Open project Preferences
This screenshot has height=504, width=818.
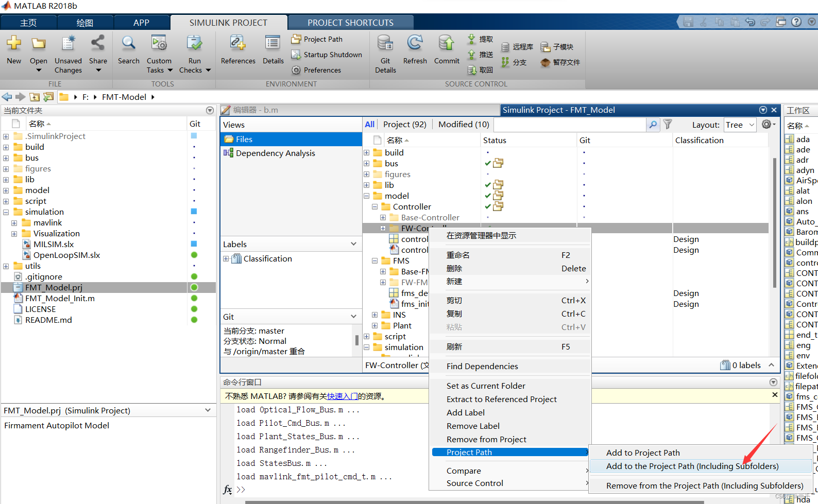point(316,70)
